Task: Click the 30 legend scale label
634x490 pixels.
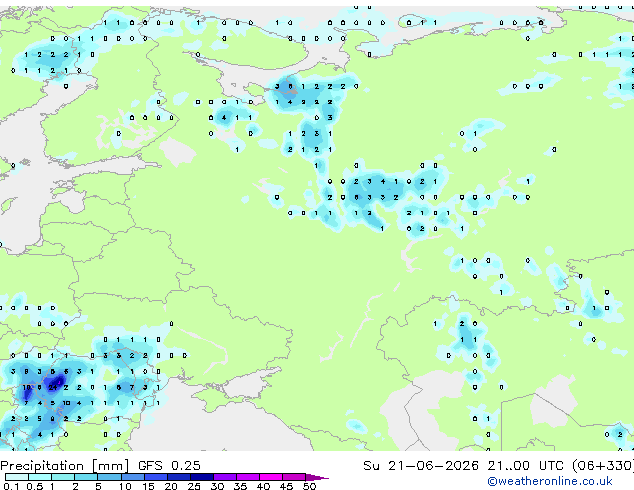Action: point(217,486)
